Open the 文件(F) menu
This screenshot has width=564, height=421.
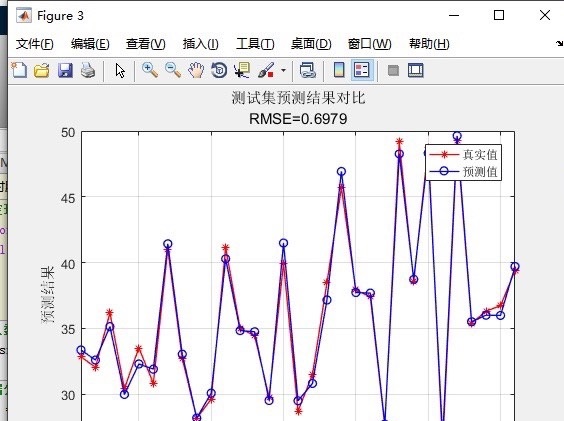35,44
